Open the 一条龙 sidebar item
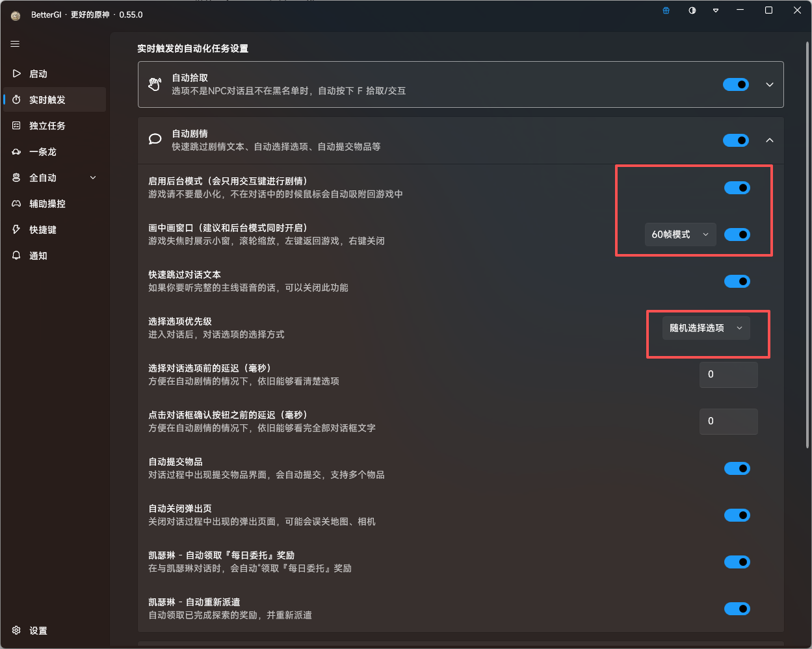 click(43, 151)
